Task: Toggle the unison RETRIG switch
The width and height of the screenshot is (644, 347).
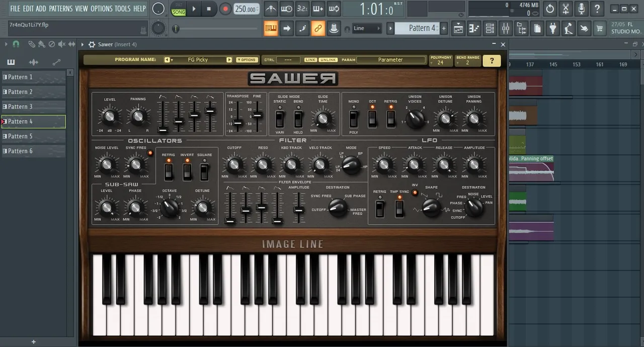Action: [x=390, y=119]
